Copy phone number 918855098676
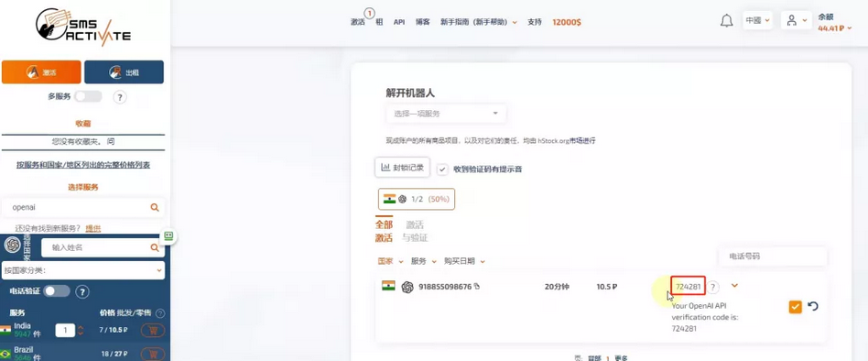Screen dimensions: 868x361 tap(477, 286)
